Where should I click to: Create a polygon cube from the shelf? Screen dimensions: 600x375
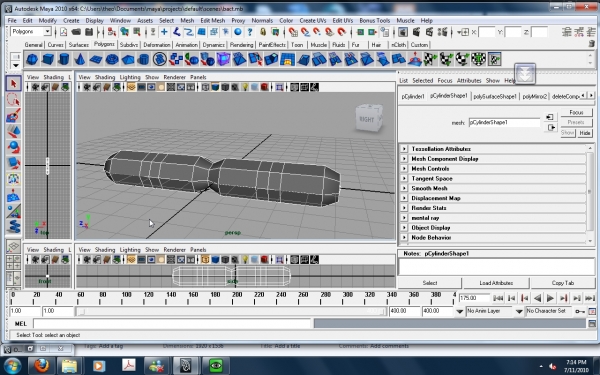[48, 59]
